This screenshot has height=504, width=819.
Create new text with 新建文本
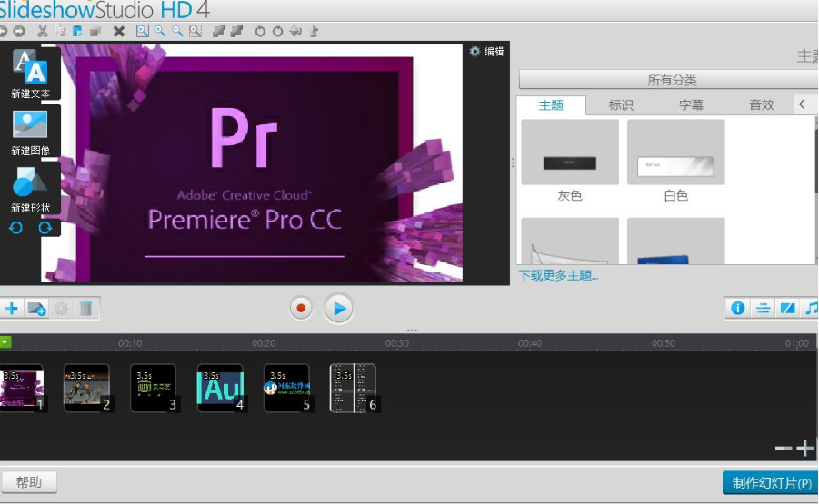[30, 74]
